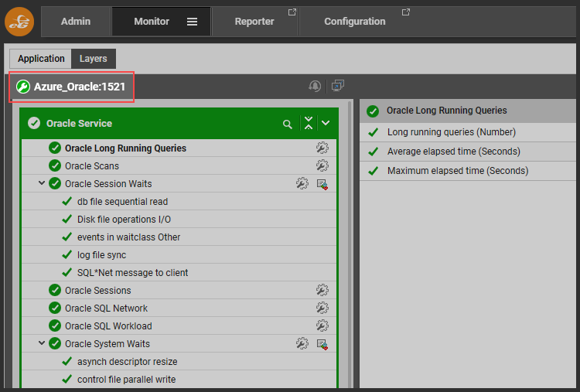Click the layer list vertical scrollbar
This screenshot has width=580, height=392.
tap(350, 244)
